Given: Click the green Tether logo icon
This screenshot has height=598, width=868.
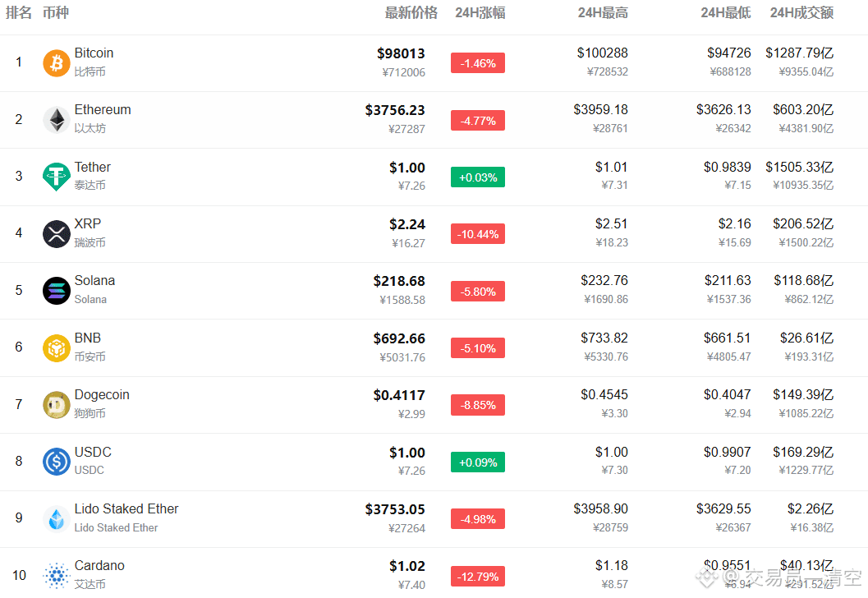Looking at the screenshot, I should click(57, 177).
